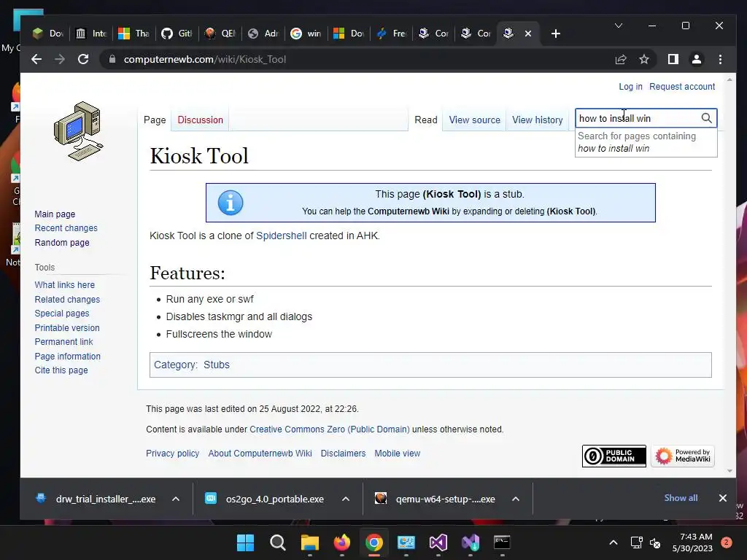The width and height of the screenshot is (747, 560).
Task: Open Cite this page link
Action: (x=61, y=370)
